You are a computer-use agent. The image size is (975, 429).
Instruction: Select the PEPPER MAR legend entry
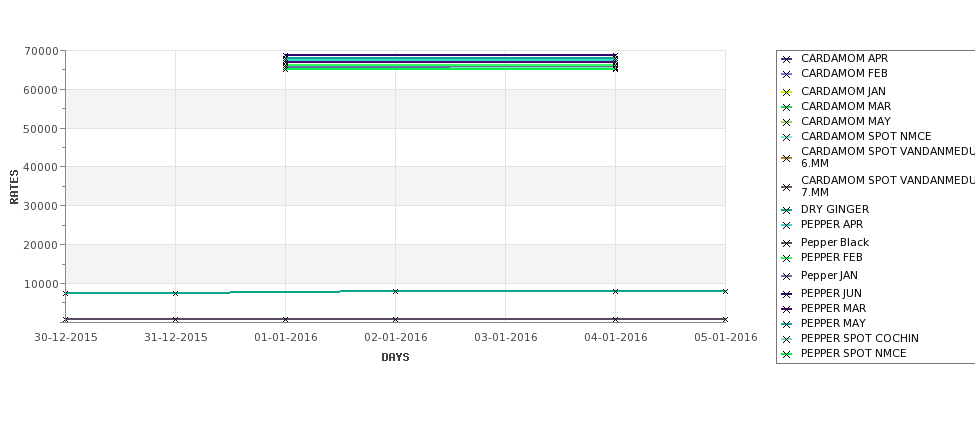click(x=833, y=308)
